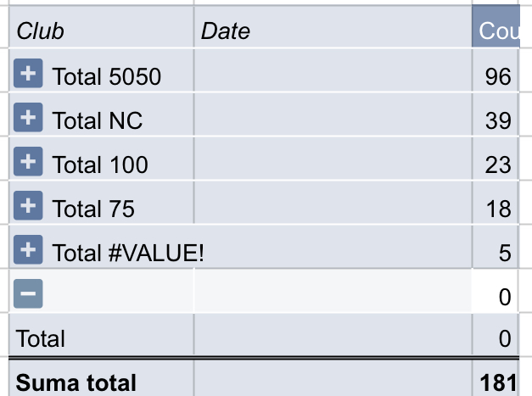Select the Date header cell
532x396 pixels.
333,26
